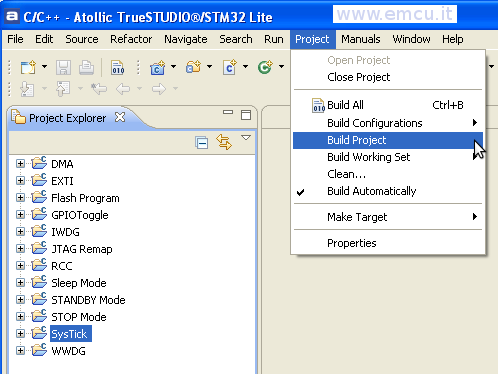Screen dimensions: 498x374
Task: Expand the RCC project node
Action: coord(20,266)
